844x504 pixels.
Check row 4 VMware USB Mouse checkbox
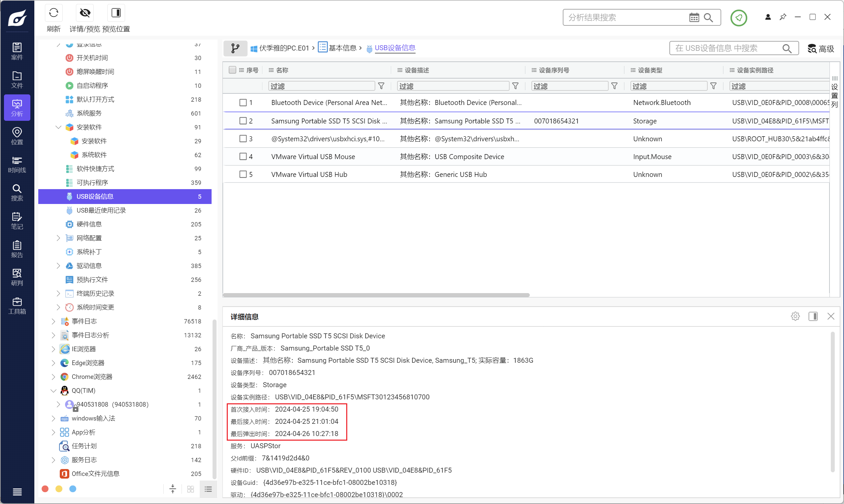pyautogui.click(x=243, y=156)
